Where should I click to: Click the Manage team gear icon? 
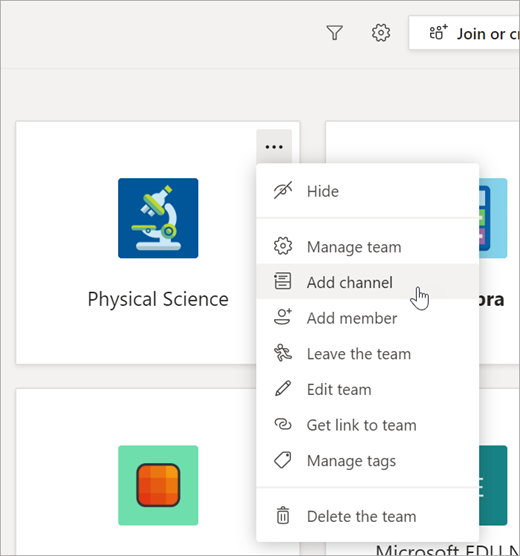click(x=283, y=246)
